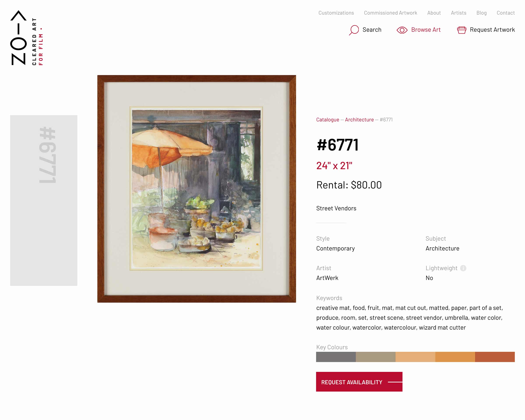Click the About navigation menu item

tap(434, 12)
